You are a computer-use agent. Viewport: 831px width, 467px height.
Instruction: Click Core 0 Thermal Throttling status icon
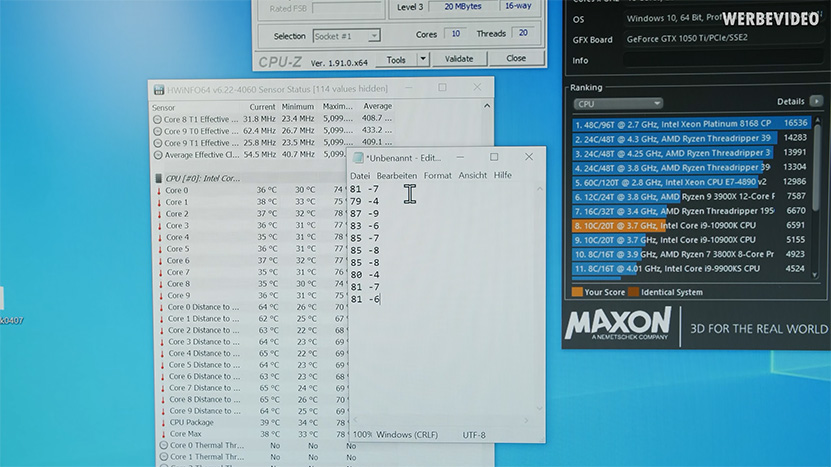164,446
